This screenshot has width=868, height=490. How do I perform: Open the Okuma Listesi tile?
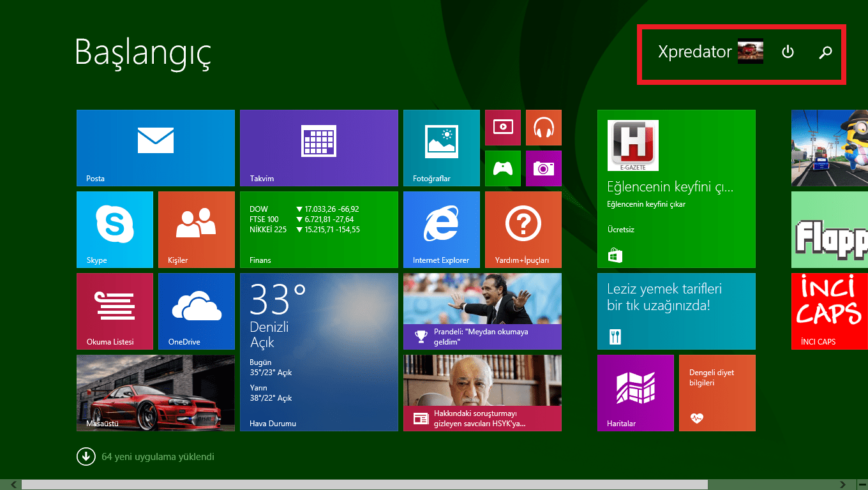115,311
